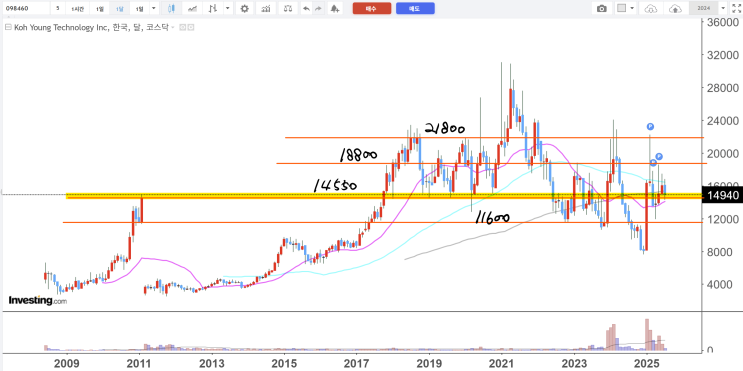
Task: Open the indicators icon
Action: [x=266, y=8]
